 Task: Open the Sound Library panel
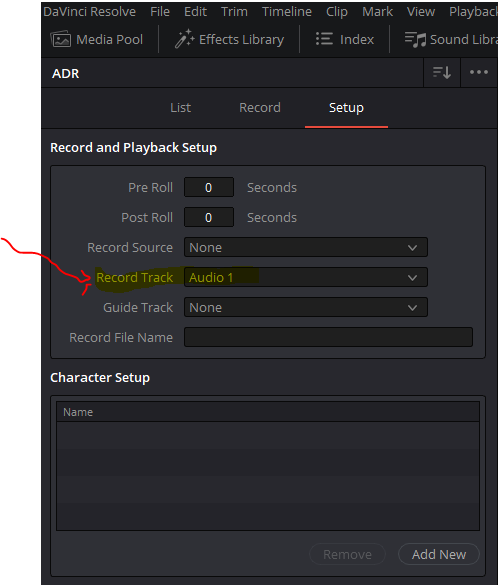pyautogui.click(x=451, y=39)
